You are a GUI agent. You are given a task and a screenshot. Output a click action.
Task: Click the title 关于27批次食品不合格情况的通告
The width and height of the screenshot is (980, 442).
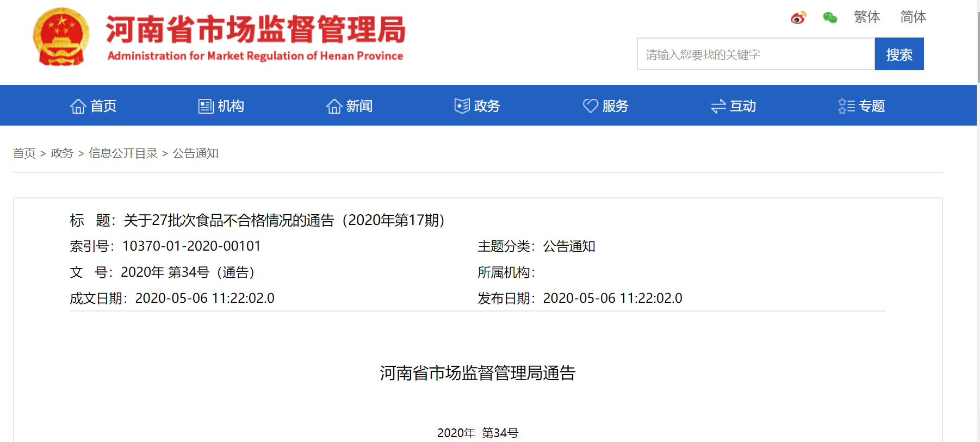point(284,220)
